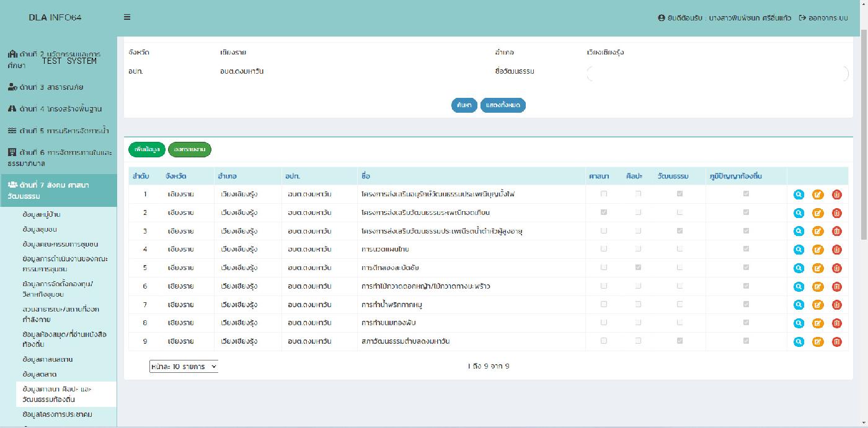This screenshot has height=428, width=868.
Task: Select ข้อมูลตลาด from the sidebar submenu
Action: 40,374
